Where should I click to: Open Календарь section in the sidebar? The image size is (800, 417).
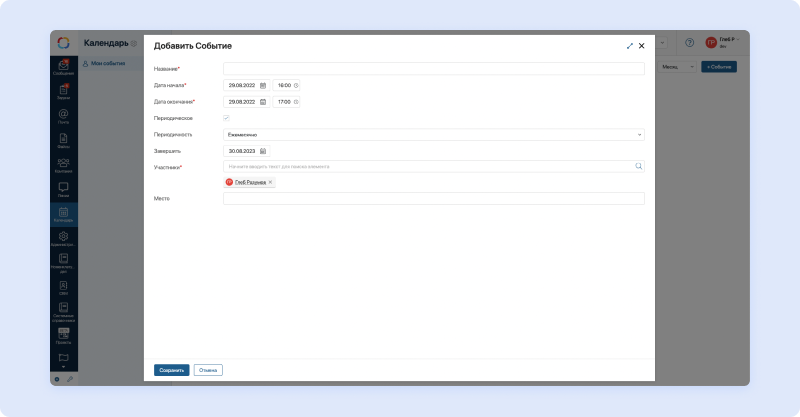(x=63, y=214)
